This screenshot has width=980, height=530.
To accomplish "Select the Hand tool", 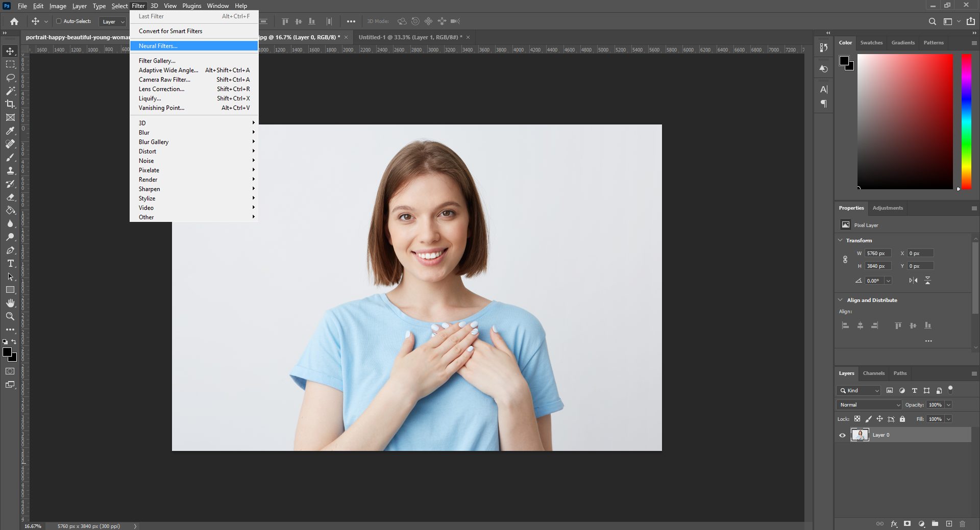I will click(x=10, y=303).
